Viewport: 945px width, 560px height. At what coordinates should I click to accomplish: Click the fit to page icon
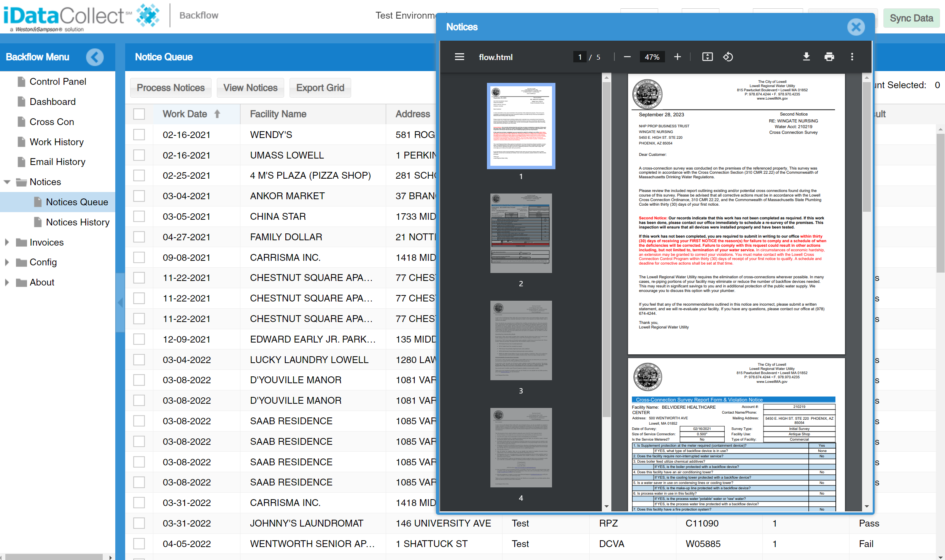[707, 57]
